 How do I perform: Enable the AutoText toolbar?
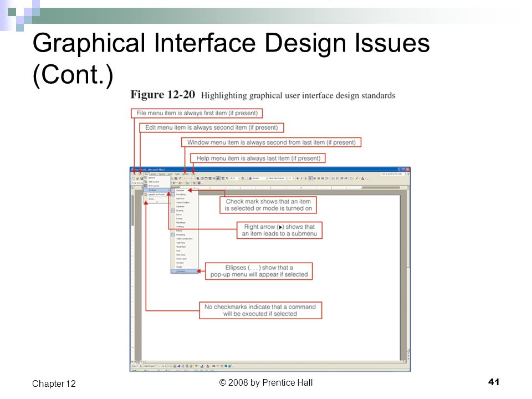click(185, 198)
